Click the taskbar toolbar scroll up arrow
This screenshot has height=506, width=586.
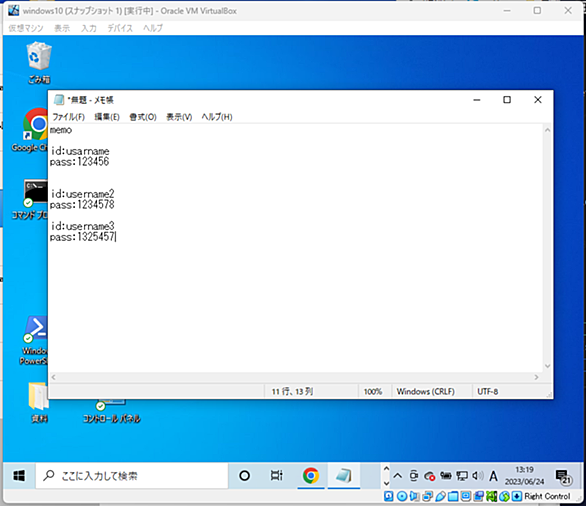tap(386, 468)
